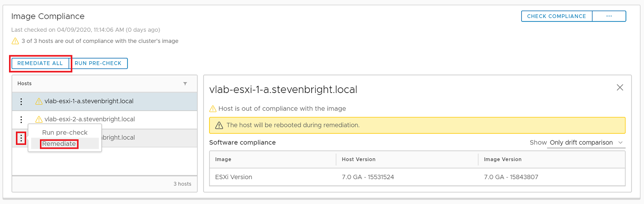Click the CHECK COMPLIANCE button
The height and width of the screenshot is (204, 644).
pyautogui.click(x=556, y=16)
